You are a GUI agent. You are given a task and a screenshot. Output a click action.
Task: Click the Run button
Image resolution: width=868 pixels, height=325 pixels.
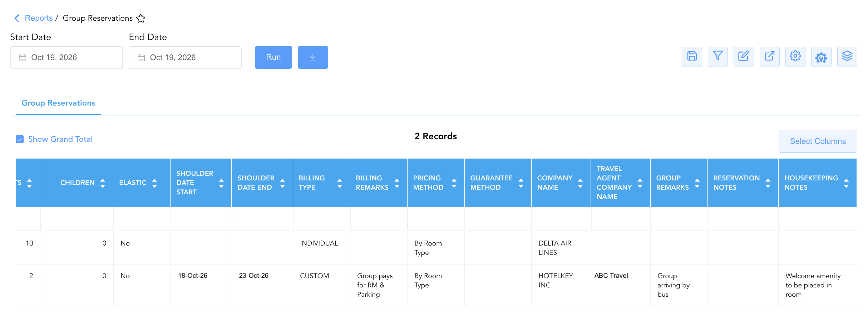(x=273, y=57)
